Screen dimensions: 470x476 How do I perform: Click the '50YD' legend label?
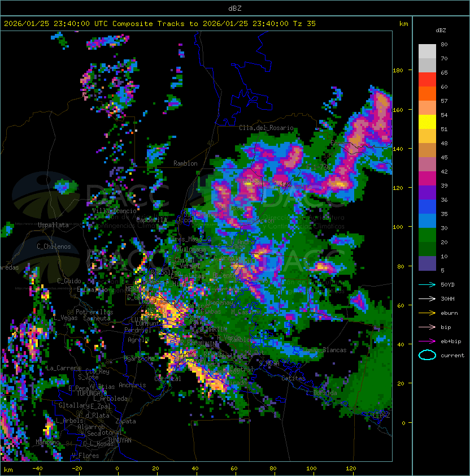(x=447, y=285)
